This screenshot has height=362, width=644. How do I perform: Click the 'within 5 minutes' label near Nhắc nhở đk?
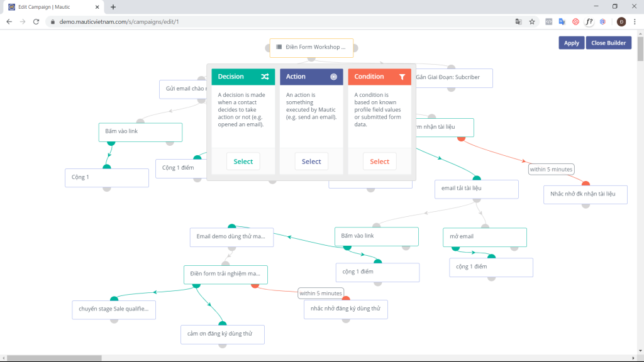(551, 169)
